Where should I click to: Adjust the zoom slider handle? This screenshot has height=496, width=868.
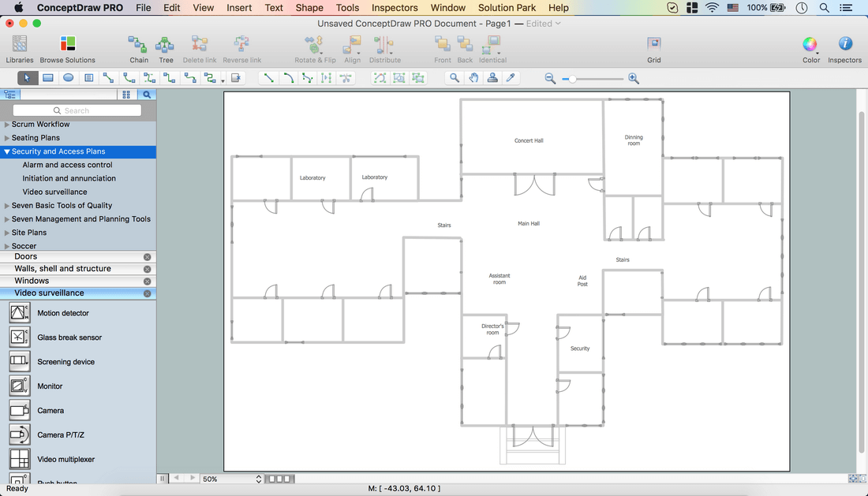572,79
